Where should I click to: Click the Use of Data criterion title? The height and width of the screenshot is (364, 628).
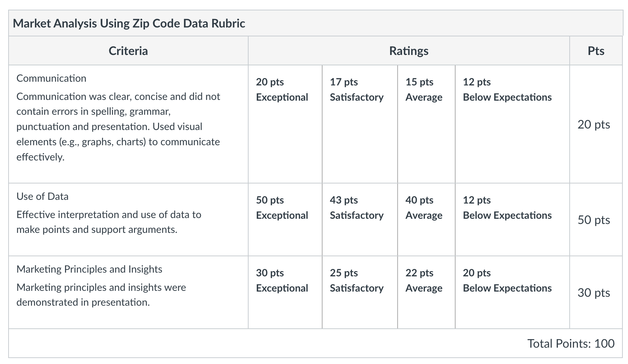click(x=42, y=196)
